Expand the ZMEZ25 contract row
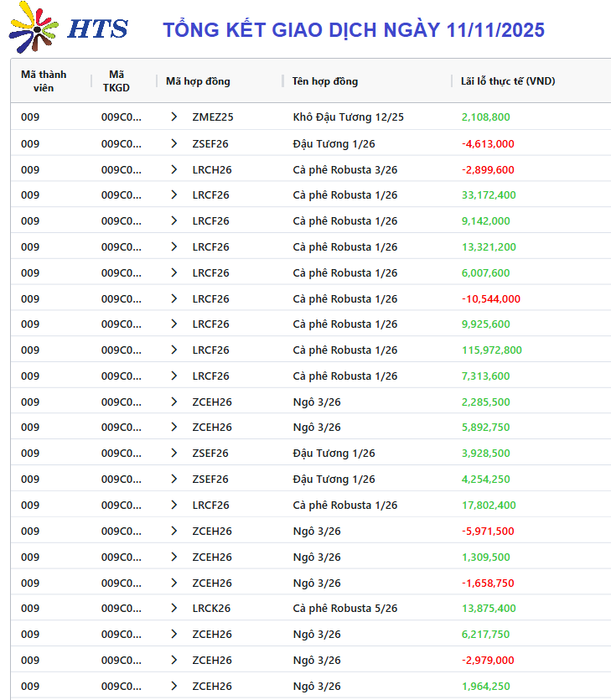611x700 pixels. (173, 117)
